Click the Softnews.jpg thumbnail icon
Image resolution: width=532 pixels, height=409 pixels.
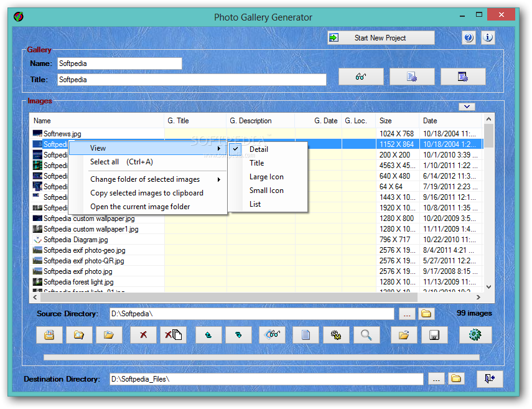(37, 133)
